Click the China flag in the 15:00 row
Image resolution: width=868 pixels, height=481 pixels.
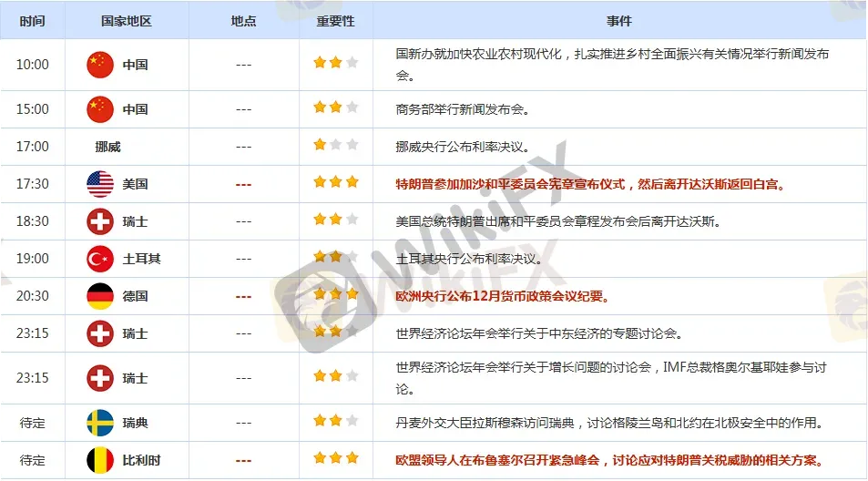coord(99,109)
